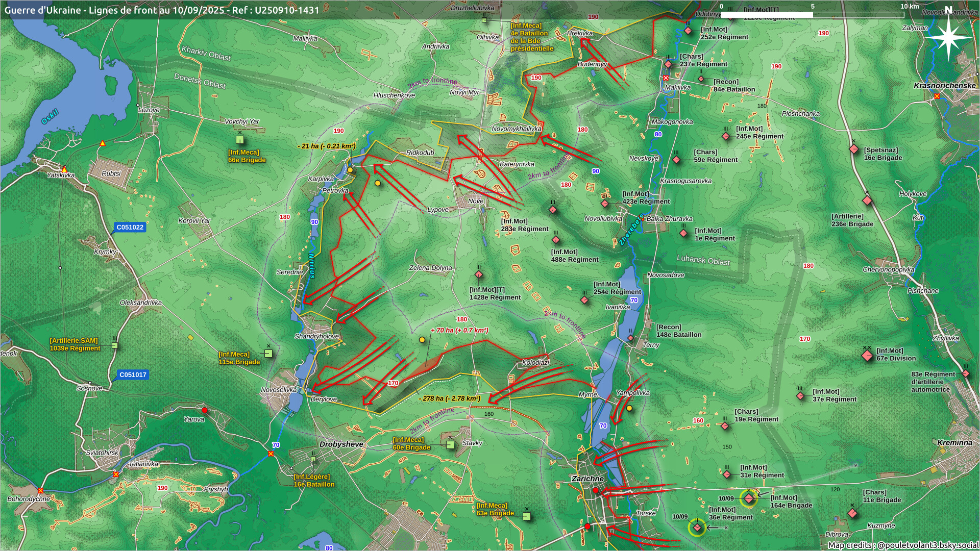
Task: Click the 66e Brigade unit square icon
Action: (240, 140)
